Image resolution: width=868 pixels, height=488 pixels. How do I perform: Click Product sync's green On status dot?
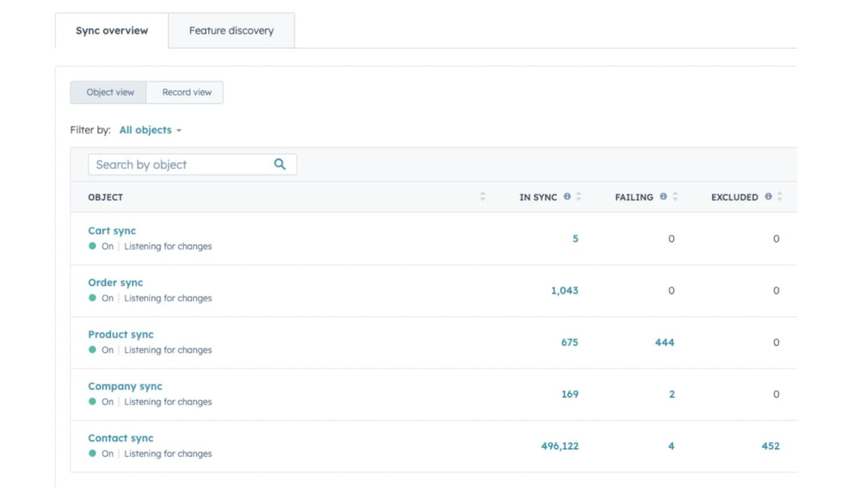coord(92,350)
